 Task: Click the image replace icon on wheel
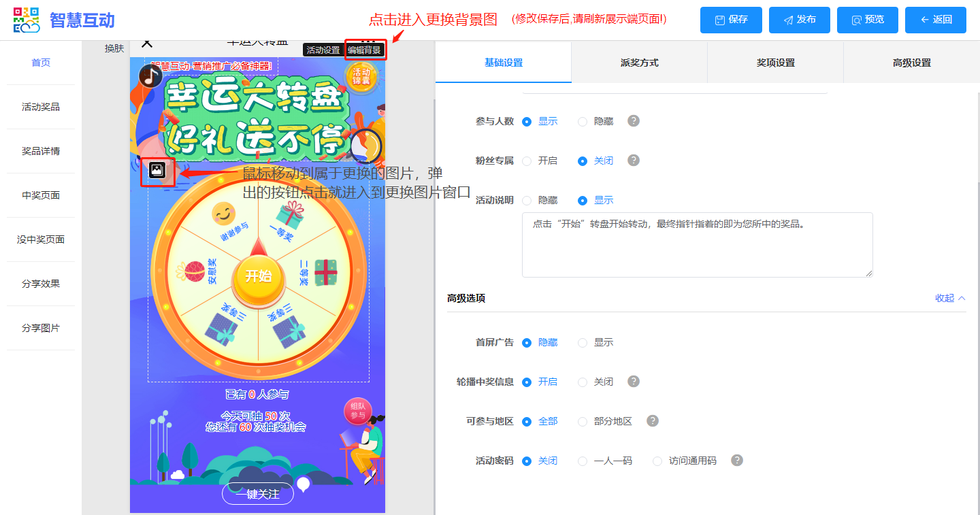pos(157,171)
